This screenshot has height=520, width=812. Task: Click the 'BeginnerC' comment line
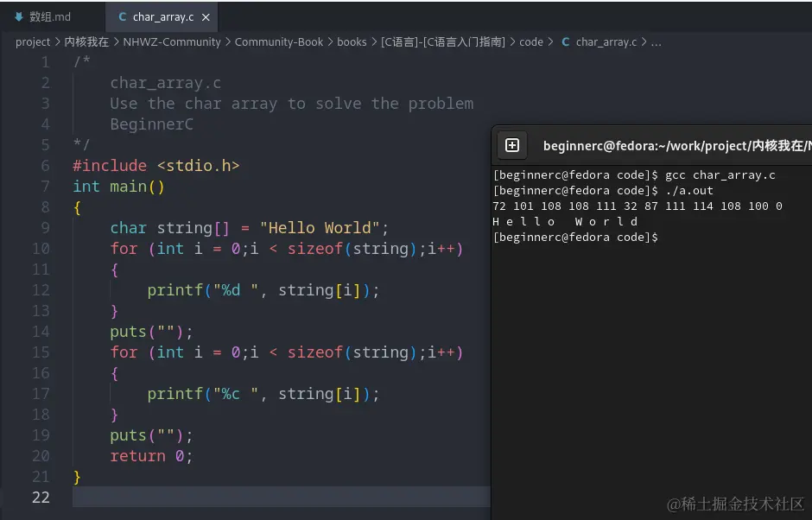[151, 124]
